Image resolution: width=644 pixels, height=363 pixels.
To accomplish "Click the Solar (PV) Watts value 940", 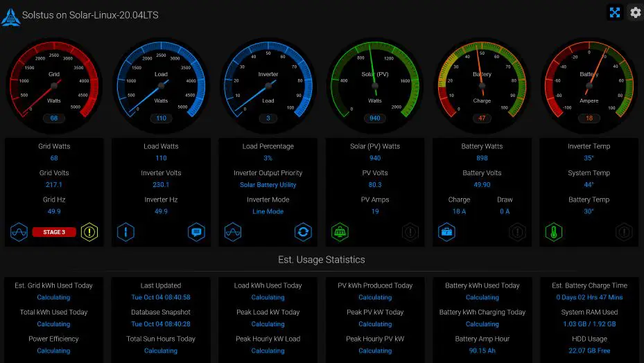I will click(x=375, y=158).
